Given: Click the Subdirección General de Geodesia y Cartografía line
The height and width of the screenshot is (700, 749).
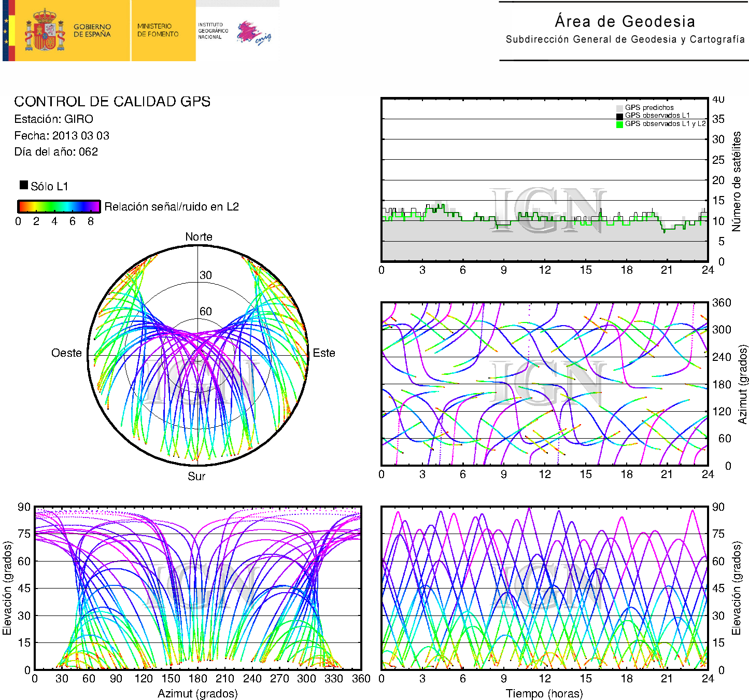Looking at the screenshot, I should [625, 39].
